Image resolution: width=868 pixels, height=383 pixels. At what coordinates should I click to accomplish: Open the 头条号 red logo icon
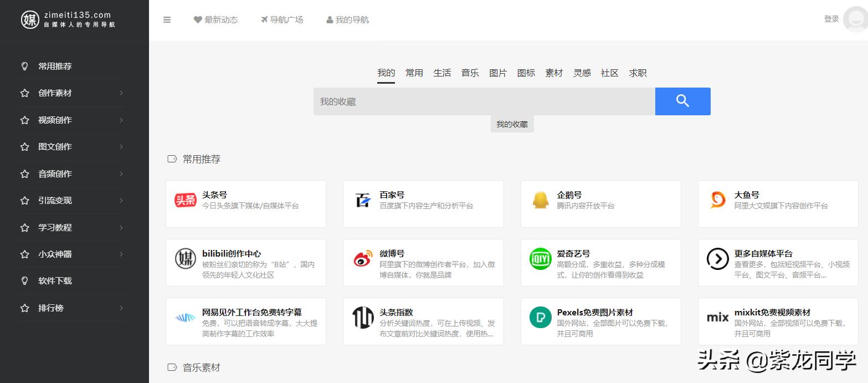coord(186,200)
